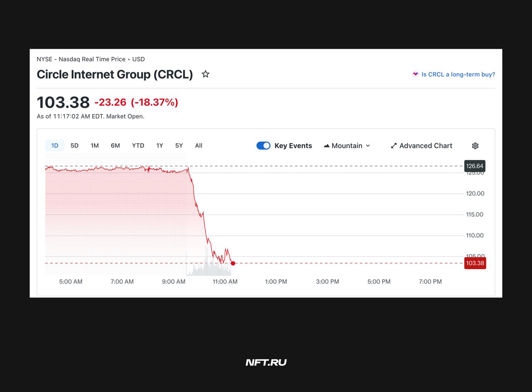Click the 5:00 PM time axis label

pyautogui.click(x=379, y=282)
